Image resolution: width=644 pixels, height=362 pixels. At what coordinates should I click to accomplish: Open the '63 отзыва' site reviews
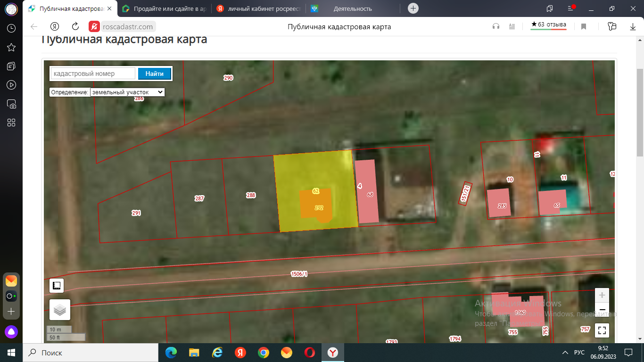tap(548, 25)
